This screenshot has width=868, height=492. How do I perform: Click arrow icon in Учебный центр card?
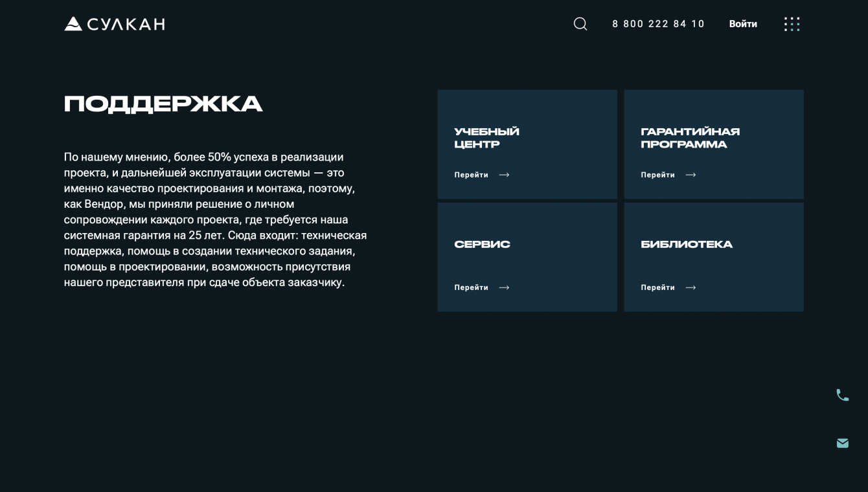[504, 175]
